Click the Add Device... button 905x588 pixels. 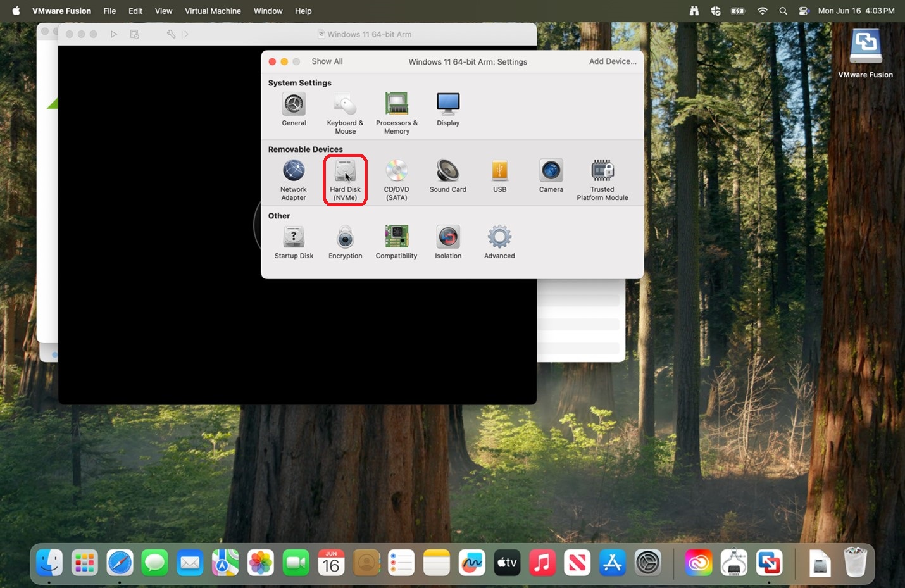tap(613, 61)
